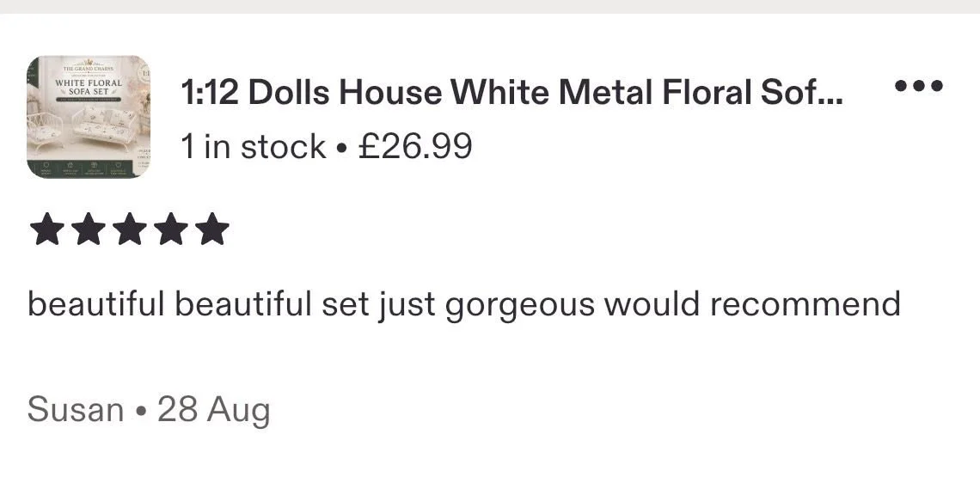This screenshot has width=980, height=483.
Task: Click the review text starting "beautiful beautiful set"
Action: 463,305
